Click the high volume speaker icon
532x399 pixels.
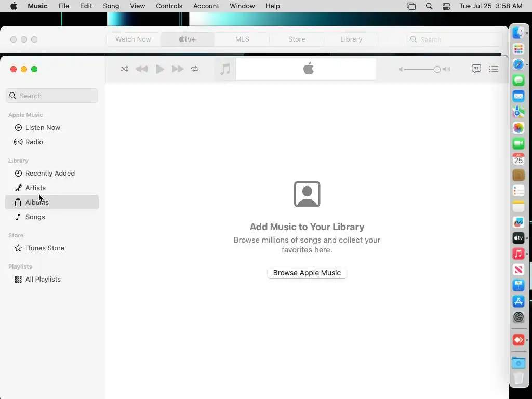point(446,69)
